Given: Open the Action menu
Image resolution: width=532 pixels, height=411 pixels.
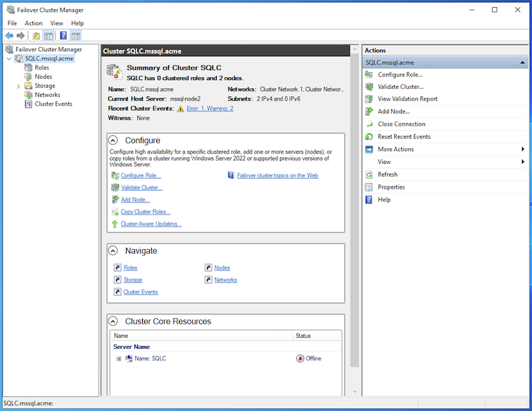Looking at the screenshot, I should coord(34,23).
